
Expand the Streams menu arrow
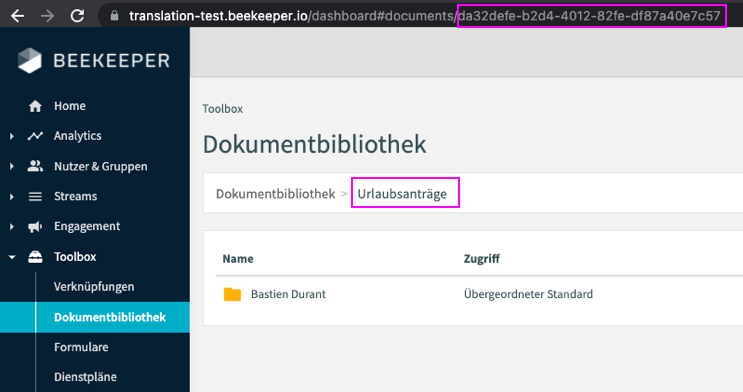(x=12, y=197)
